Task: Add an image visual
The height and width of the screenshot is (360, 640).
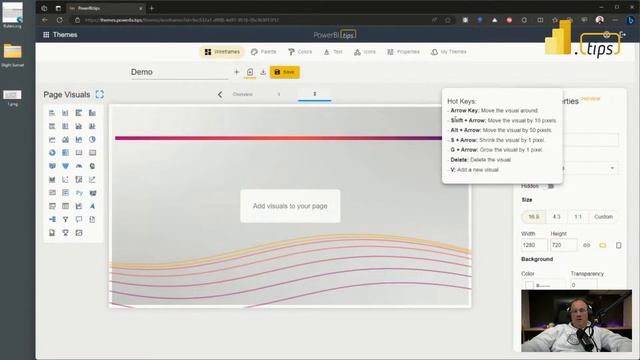Action: point(79,233)
